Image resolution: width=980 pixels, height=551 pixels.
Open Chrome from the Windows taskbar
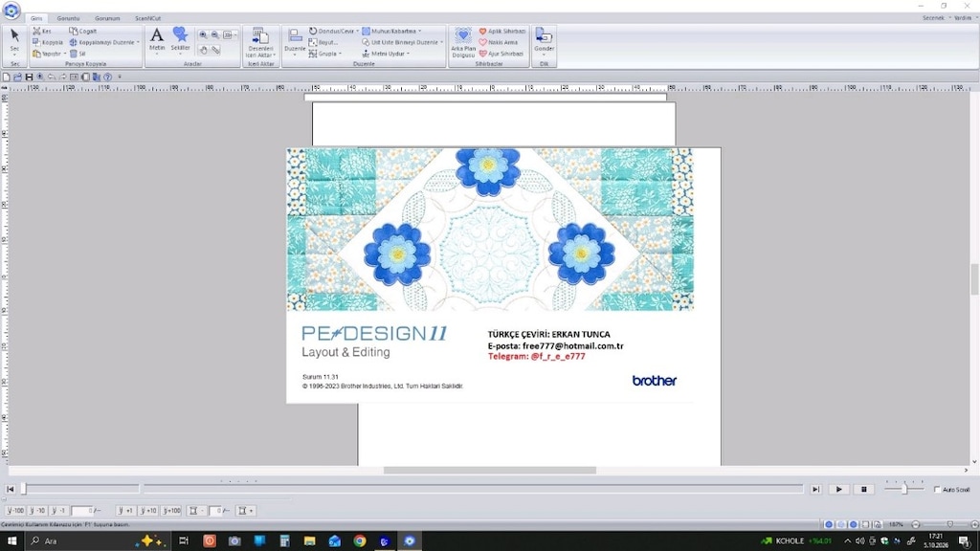360,541
